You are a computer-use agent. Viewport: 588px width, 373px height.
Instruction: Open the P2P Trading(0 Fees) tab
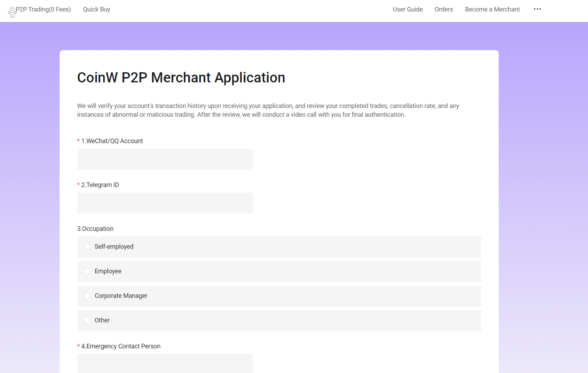[x=43, y=10]
